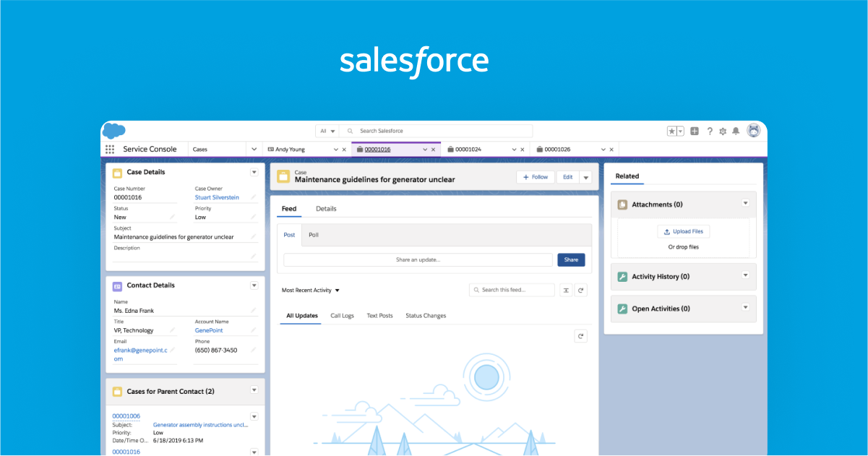Switch to the Details tab
The width and height of the screenshot is (868, 456).
coord(326,209)
